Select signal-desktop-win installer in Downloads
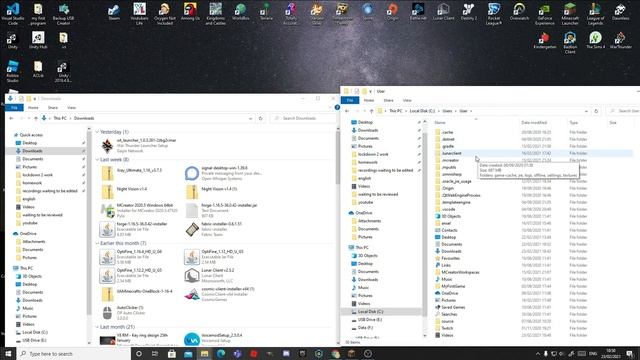640x360 pixels. [224, 173]
